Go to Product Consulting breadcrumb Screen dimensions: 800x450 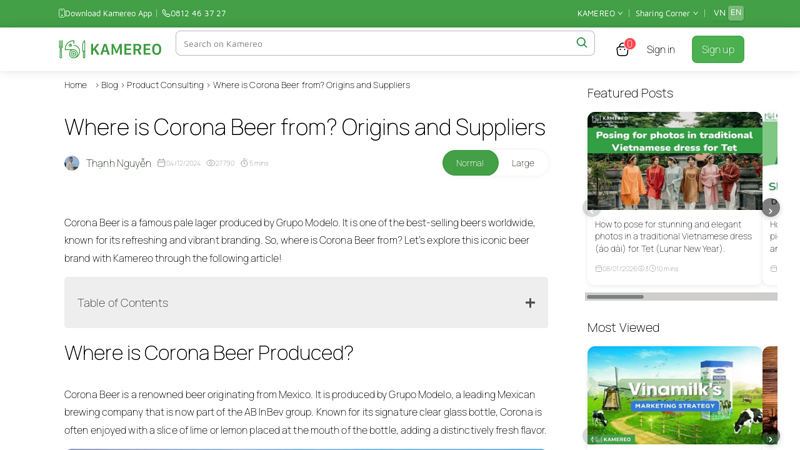point(165,85)
